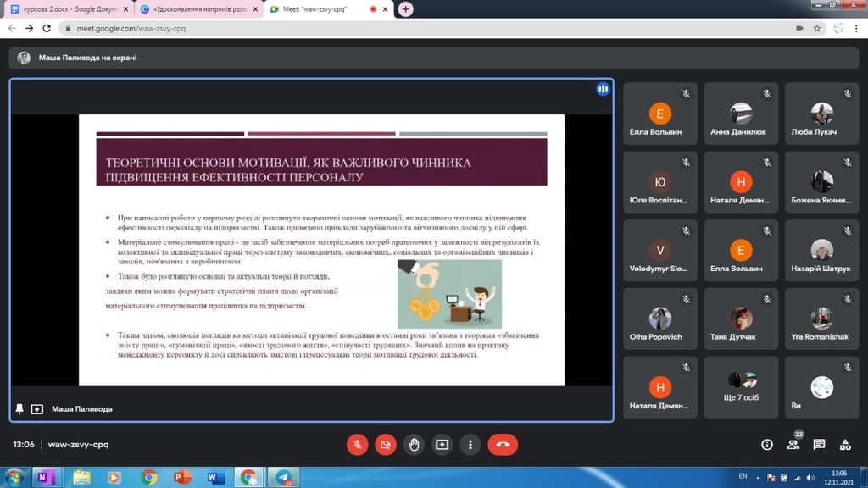The height and width of the screenshot is (488, 868).
Task: Unmute the microphone in Meet
Action: (358, 445)
